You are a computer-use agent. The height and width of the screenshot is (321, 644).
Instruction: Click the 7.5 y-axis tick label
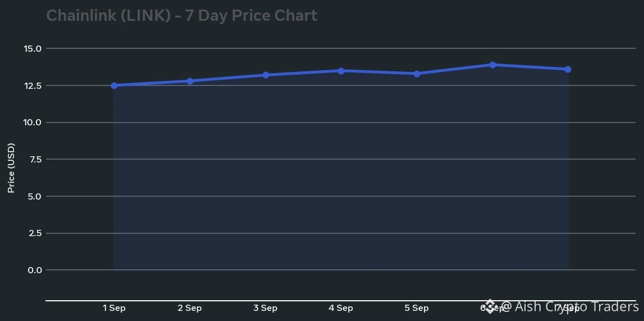tap(35, 159)
